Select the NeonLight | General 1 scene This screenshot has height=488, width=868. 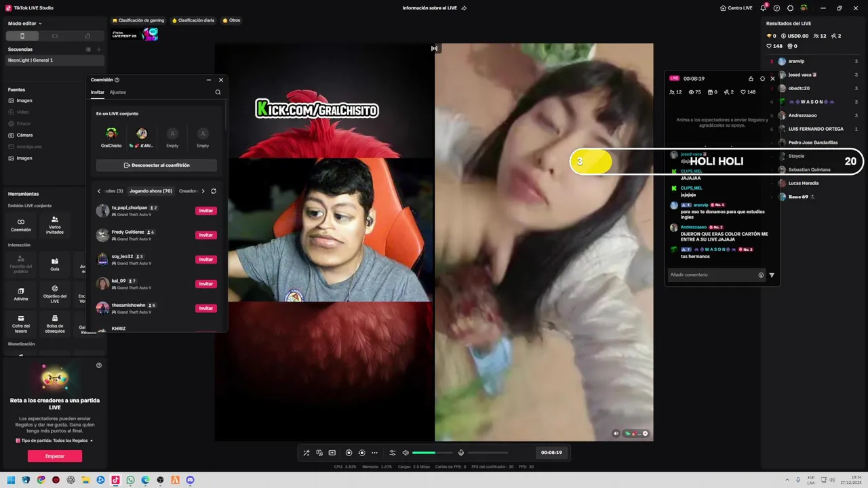(55, 60)
